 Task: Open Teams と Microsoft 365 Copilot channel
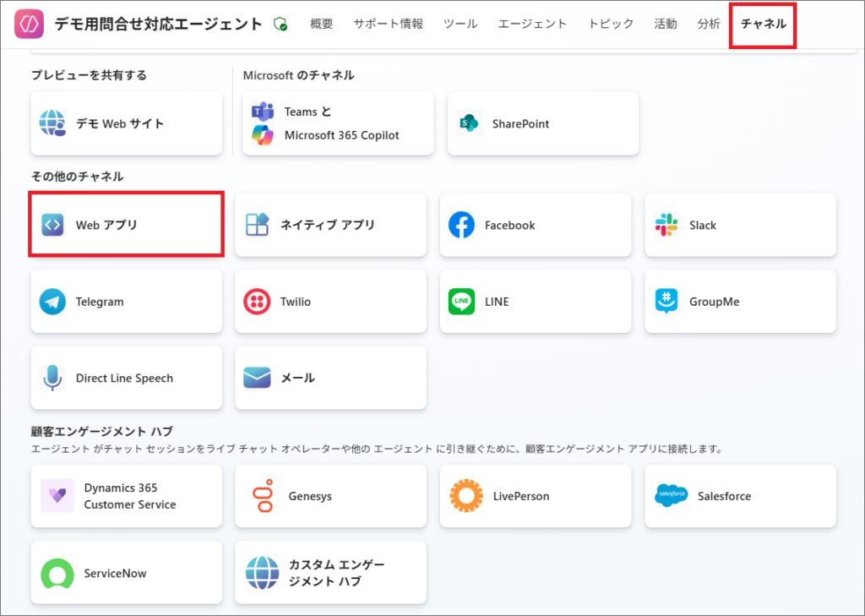click(341, 123)
